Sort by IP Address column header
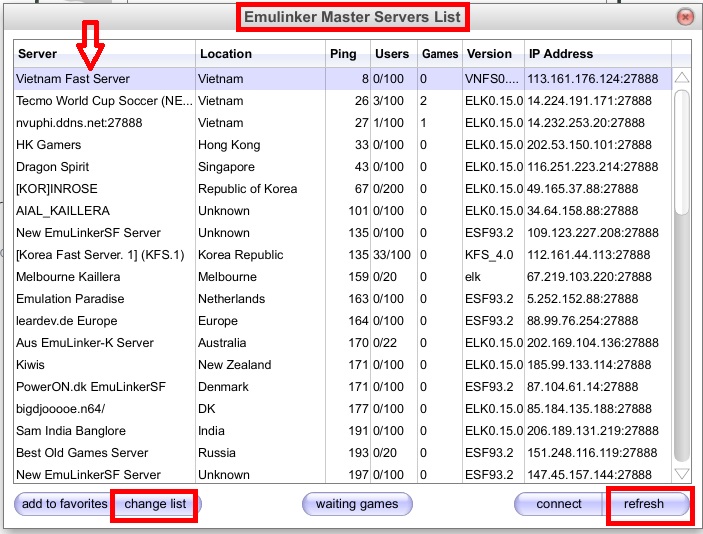 point(598,54)
